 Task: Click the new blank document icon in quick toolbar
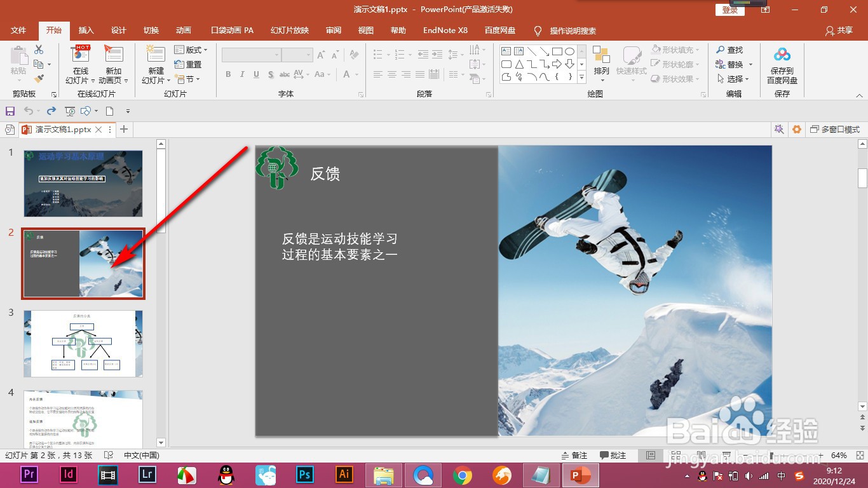[110, 111]
